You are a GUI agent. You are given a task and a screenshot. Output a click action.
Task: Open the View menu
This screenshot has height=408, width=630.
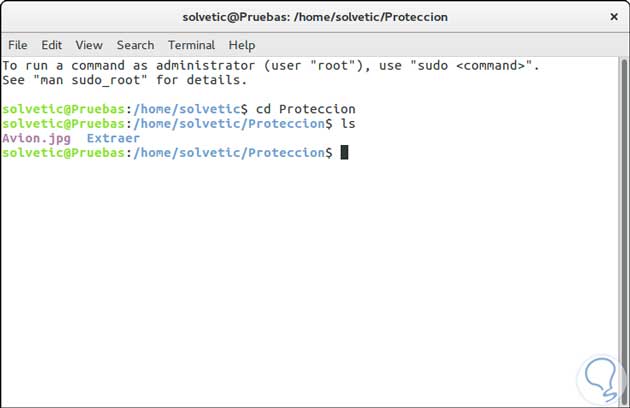89,45
